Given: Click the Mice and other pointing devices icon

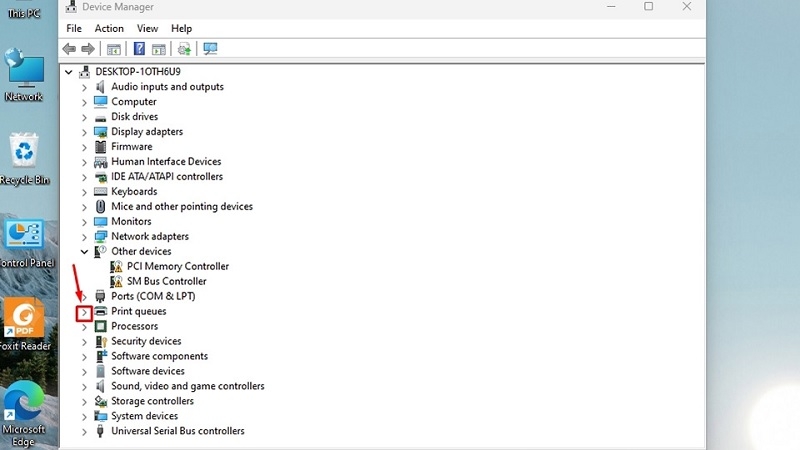Looking at the screenshot, I should [x=101, y=206].
